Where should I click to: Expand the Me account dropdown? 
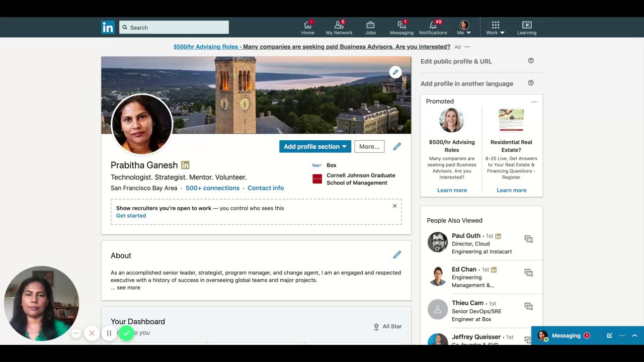tap(464, 28)
